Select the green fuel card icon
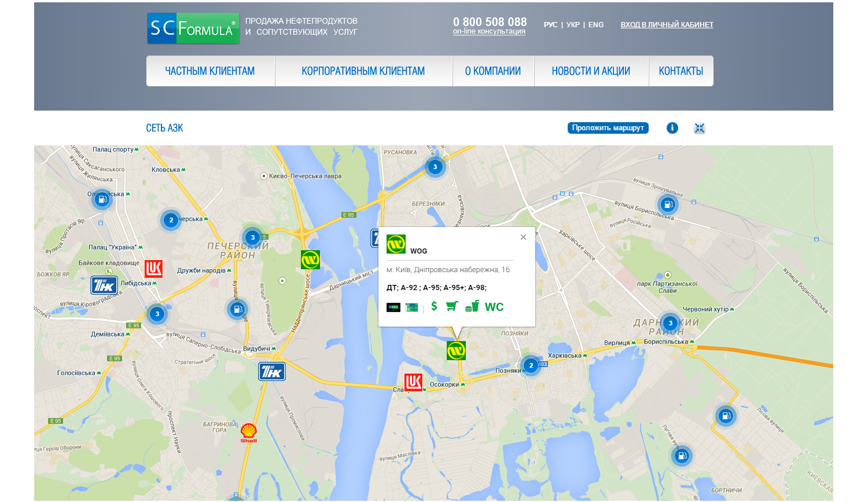The image size is (868, 502). [x=412, y=307]
